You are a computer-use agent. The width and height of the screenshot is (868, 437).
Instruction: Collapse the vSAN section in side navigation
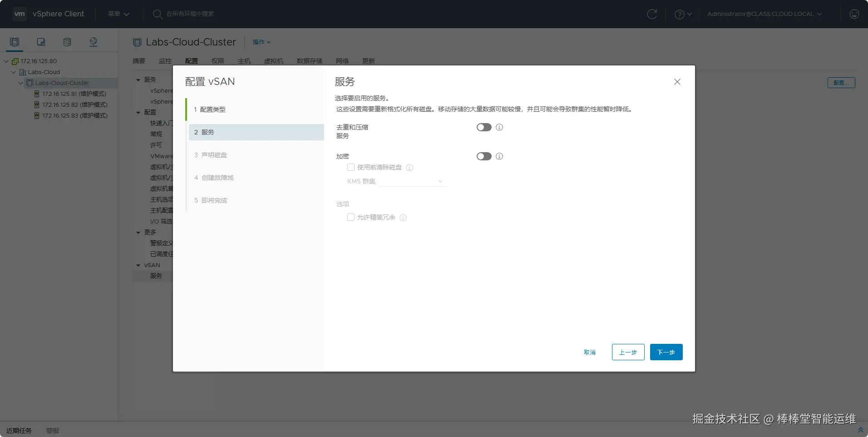coord(138,265)
